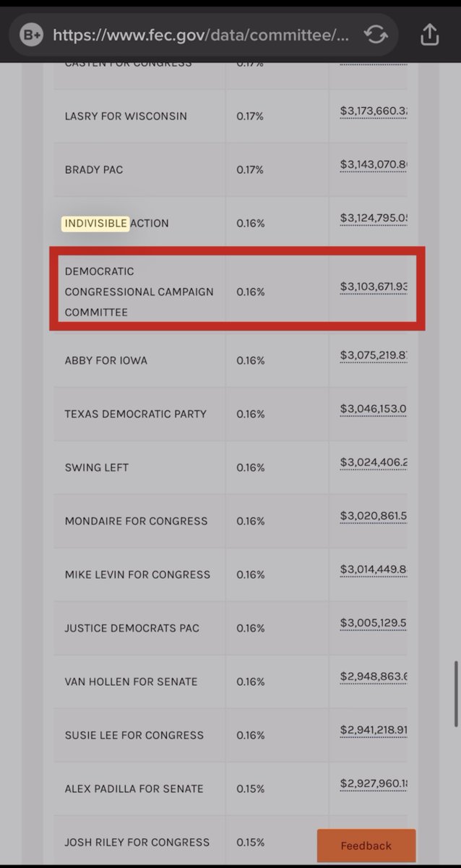The height and width of the screenshot is (868, 461).
Task: Click Brady PAC amount $3,143,070 link
Action: pos(374,164)
